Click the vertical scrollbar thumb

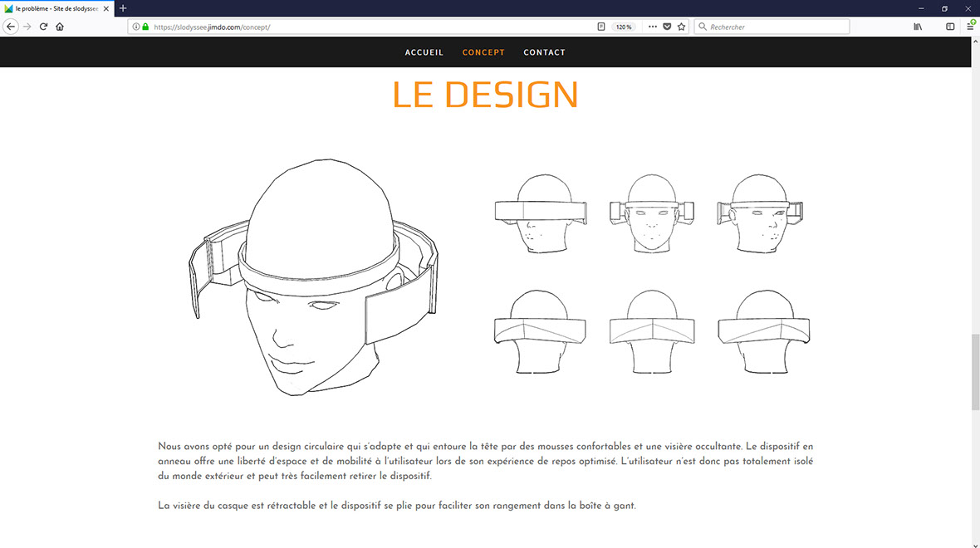coord(975,372)
